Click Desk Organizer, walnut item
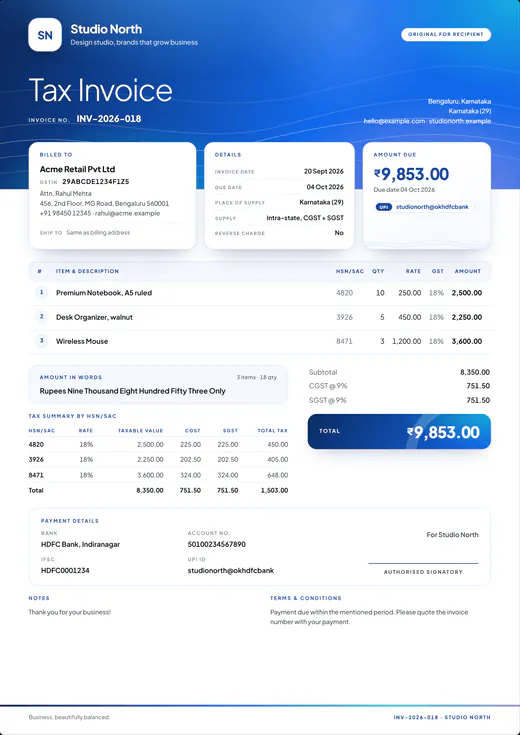The image size is (520, 735). pyautogui.click(x=94, y=317)
